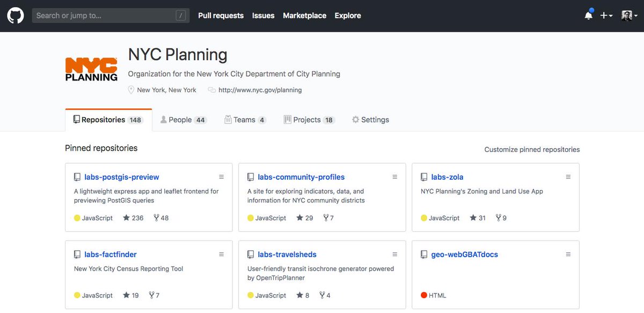Click the New York, New York location text
Viewport: 644px width, 313px height.
167,90
